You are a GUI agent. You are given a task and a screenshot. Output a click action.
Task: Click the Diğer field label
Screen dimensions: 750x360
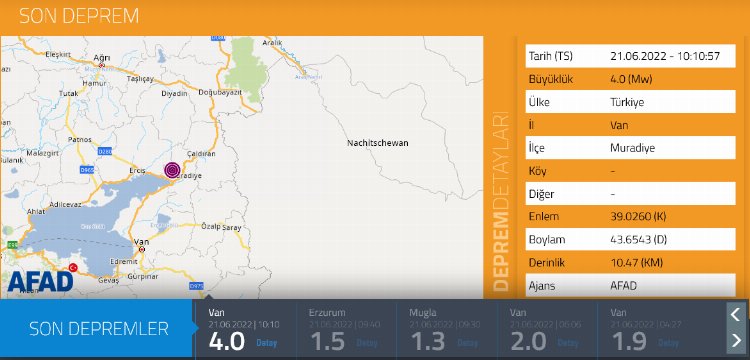(x=541, y=194)
